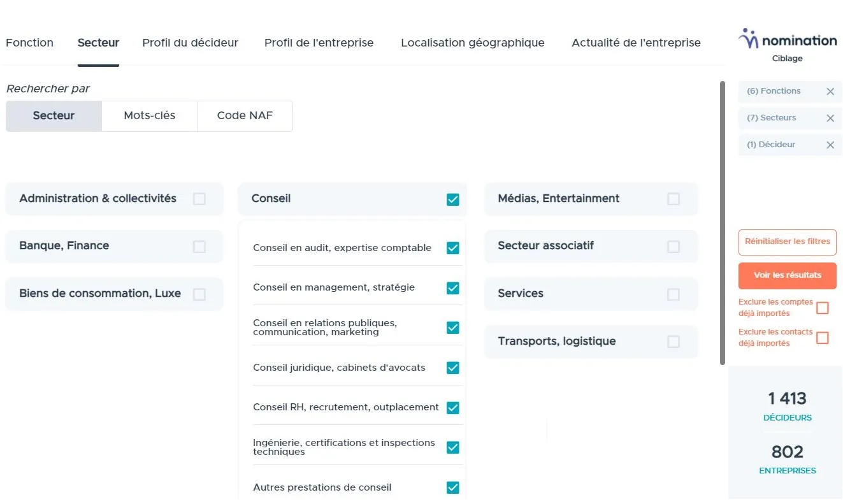Go to the Localisation géographique tab
The image size is (843, 504).
472,43
